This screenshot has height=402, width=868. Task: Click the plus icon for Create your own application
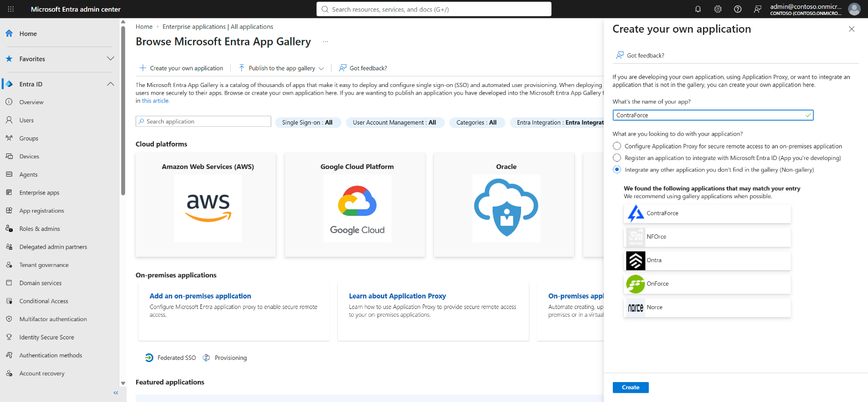pos(143,68)
